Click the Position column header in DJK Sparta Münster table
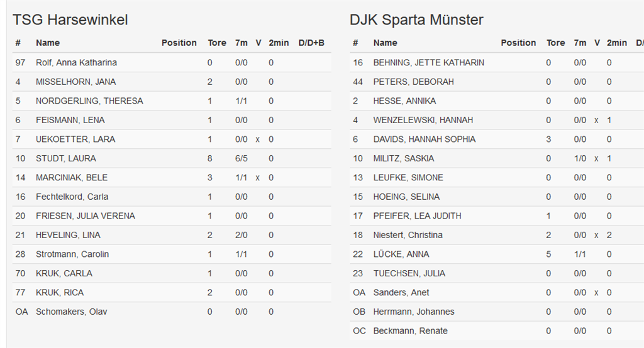The image size is (644, 348). [518, 43]
